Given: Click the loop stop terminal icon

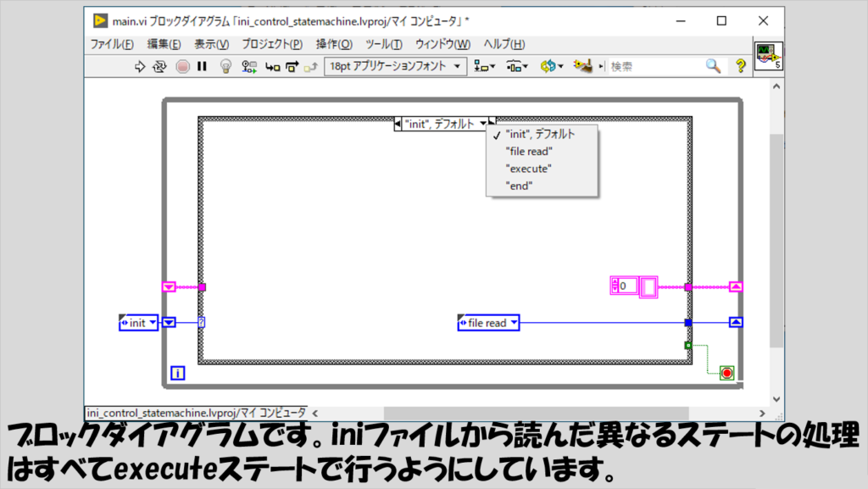Looking at the screenshot, I should [x=726, y=373].
